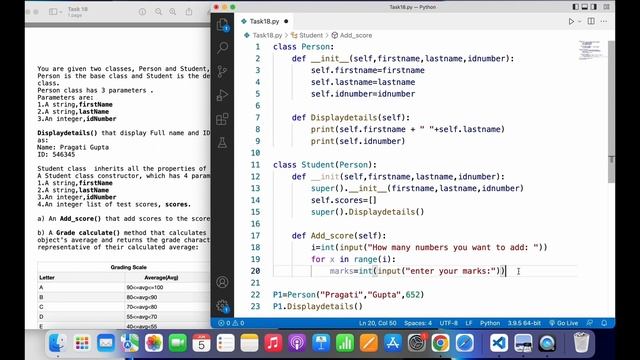
Task: Select the Task18.py editor tab
Action: [264, 21]
